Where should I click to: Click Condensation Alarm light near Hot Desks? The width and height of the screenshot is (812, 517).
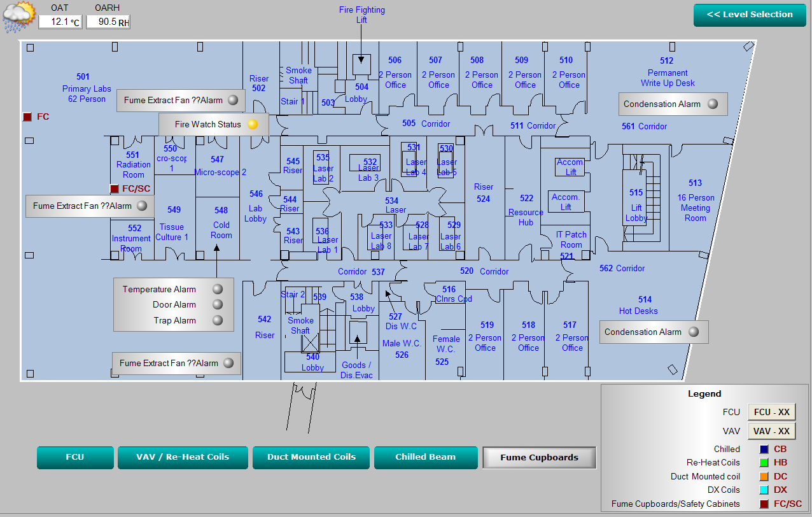694,332
